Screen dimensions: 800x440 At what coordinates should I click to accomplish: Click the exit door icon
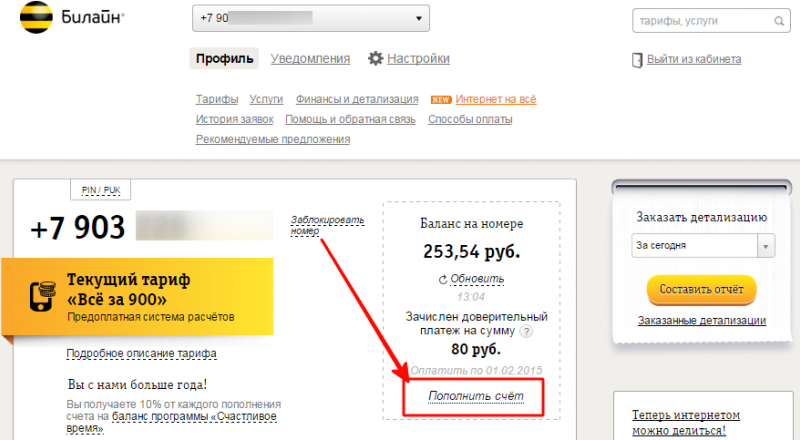coord(637,60)
